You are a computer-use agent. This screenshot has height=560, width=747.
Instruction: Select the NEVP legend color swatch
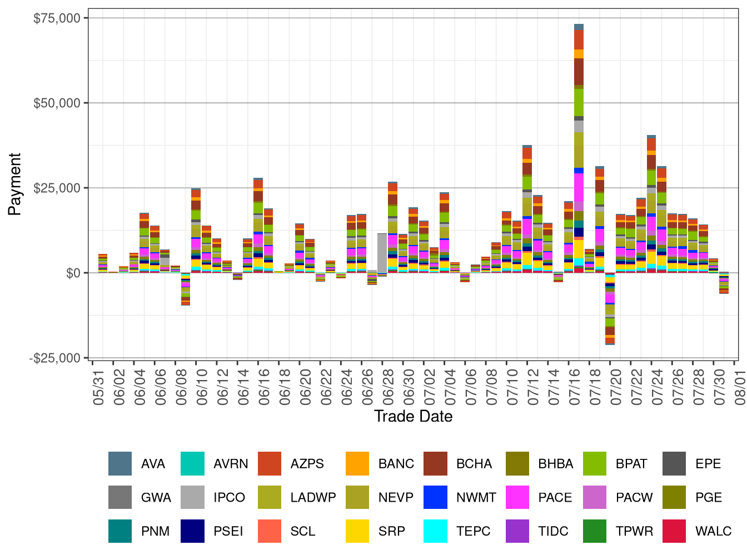point(357,497)
